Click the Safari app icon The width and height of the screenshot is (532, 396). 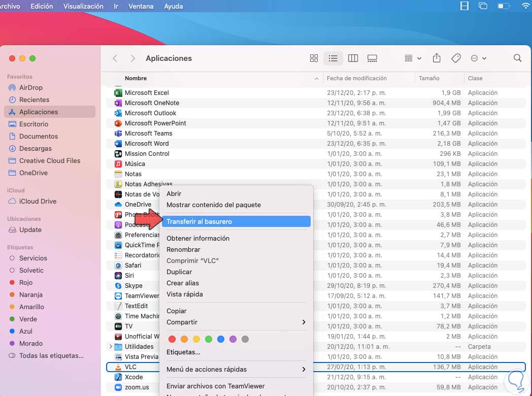pyautogui.click(x=118, y=266)
